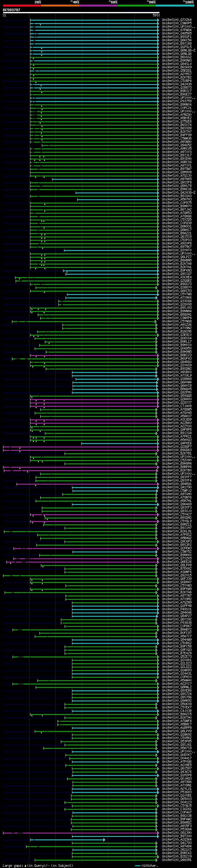
Task: Select hit label UniRef100_C0P4A7
Action: (x=177, y=812)
